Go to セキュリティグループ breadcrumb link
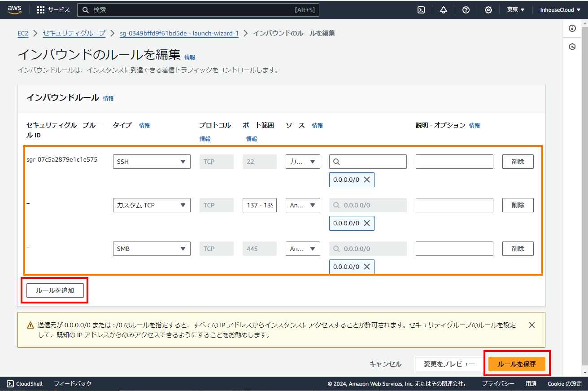The height and width of the screenshot is (391, 588). (x=74, y=33)
